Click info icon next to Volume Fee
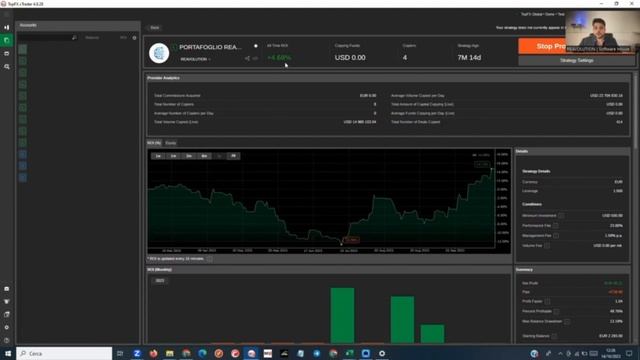This screenshot has height=360, width=640. click(x=547, y=246)
